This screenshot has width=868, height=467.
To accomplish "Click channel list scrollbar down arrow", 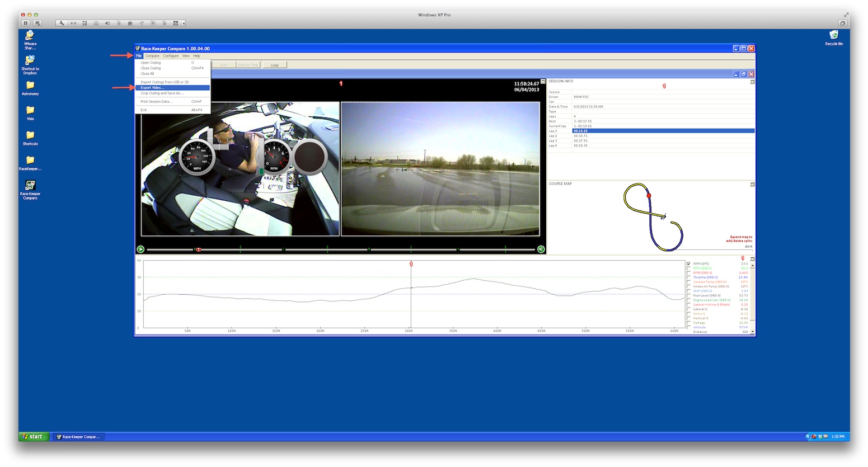I will tap(753, 332).
